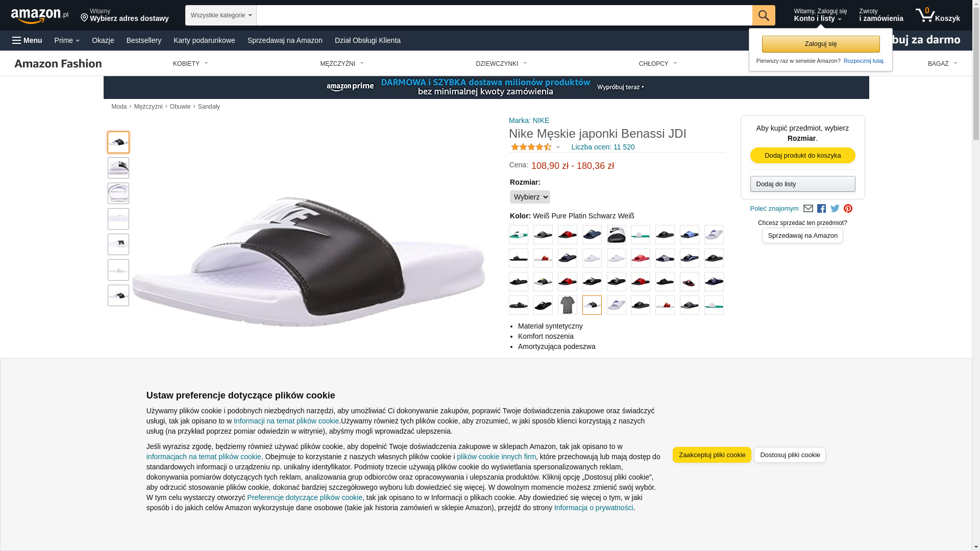Open the Bestsellery nav item
The image size is (980, 551).
[x=144, y=40]
